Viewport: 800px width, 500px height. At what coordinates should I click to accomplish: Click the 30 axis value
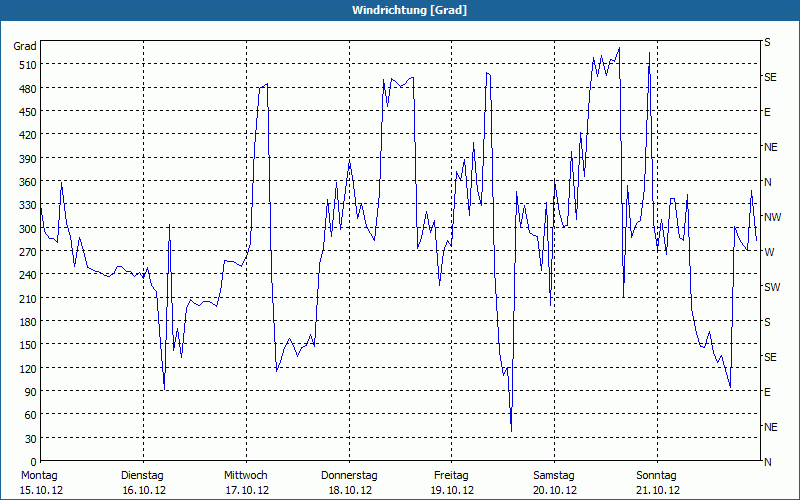(31, 439)
